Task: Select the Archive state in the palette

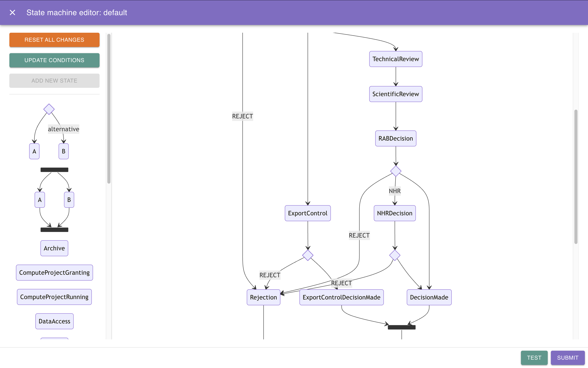Action: pos(54,248)
